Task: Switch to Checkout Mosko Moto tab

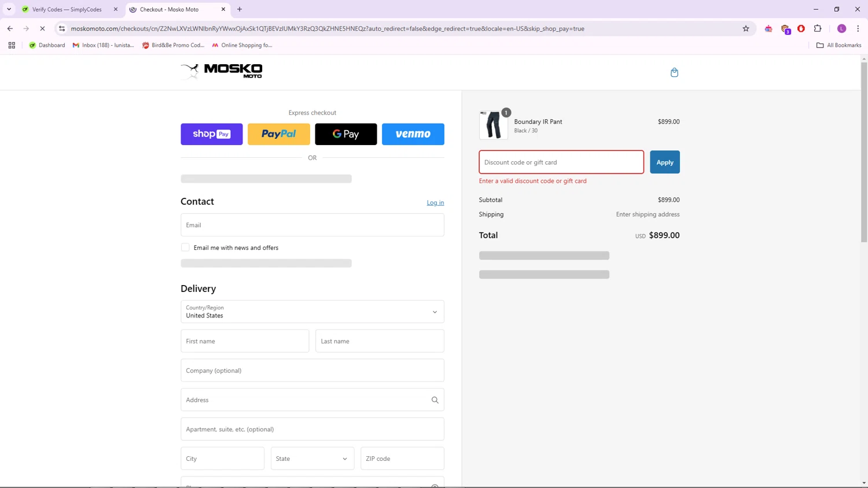Action: pyautogui.click(x=169, y=9)
